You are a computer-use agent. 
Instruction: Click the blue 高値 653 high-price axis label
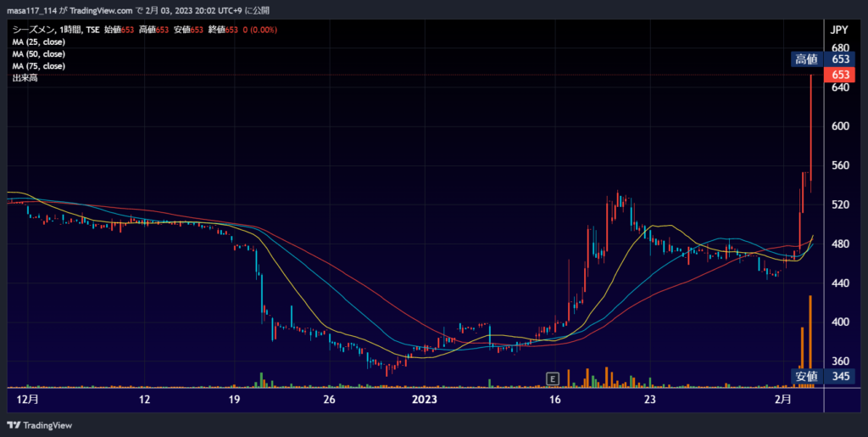822,59
